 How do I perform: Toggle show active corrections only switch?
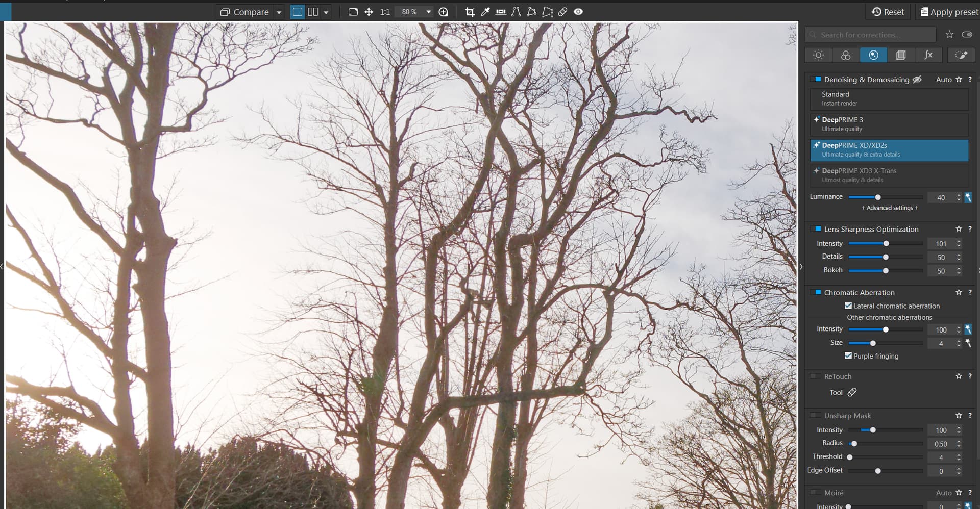click(967, 35)
